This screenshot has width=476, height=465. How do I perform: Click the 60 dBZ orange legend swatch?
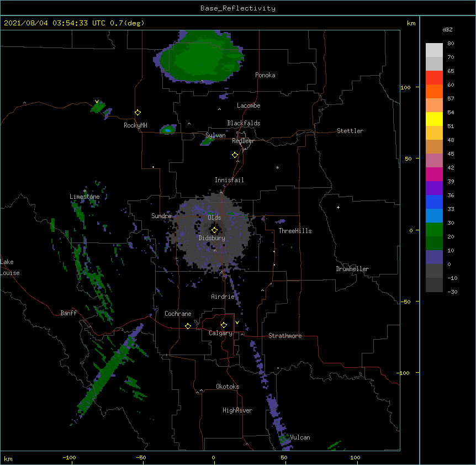click(434, 91)
